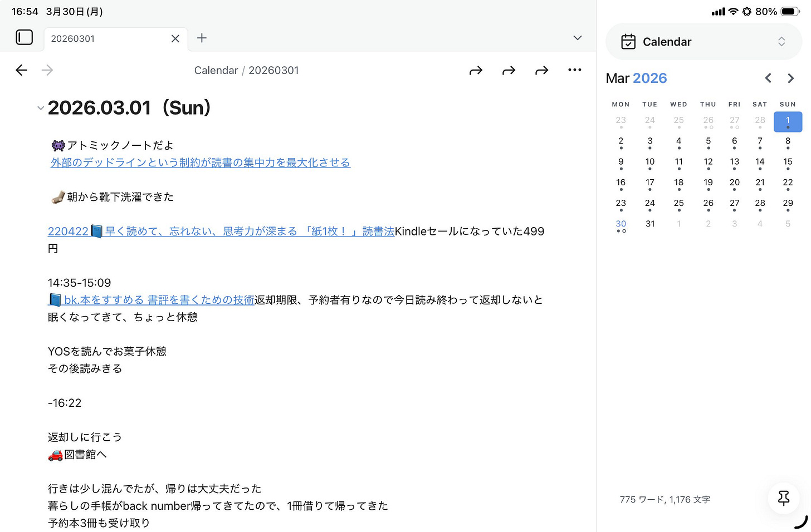Collapse the 2026.03.01 heading section
This screenshot has width=811, height=532.
point(40,108)
